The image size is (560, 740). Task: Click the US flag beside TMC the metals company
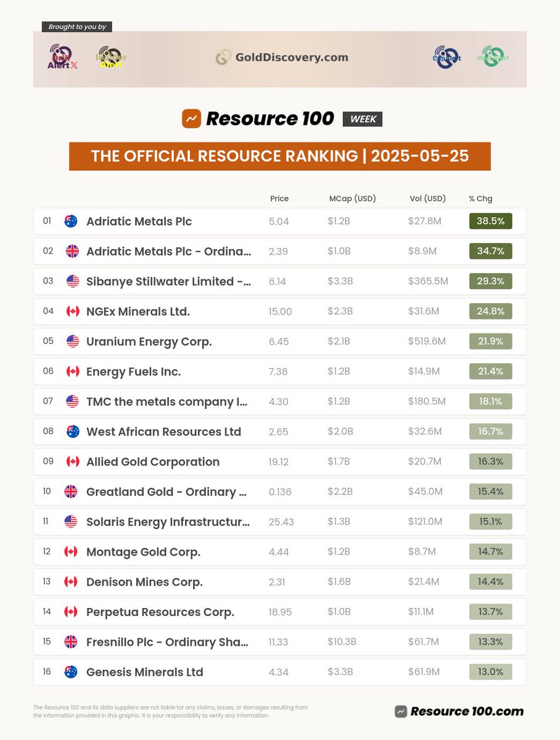tap(72, 401)
